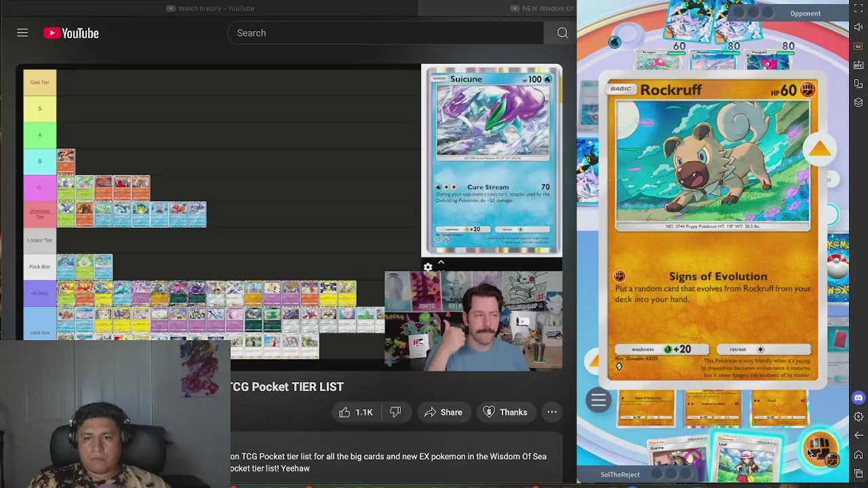Select the yellow S tier label

pyautogui.click(x=39, y=108)
